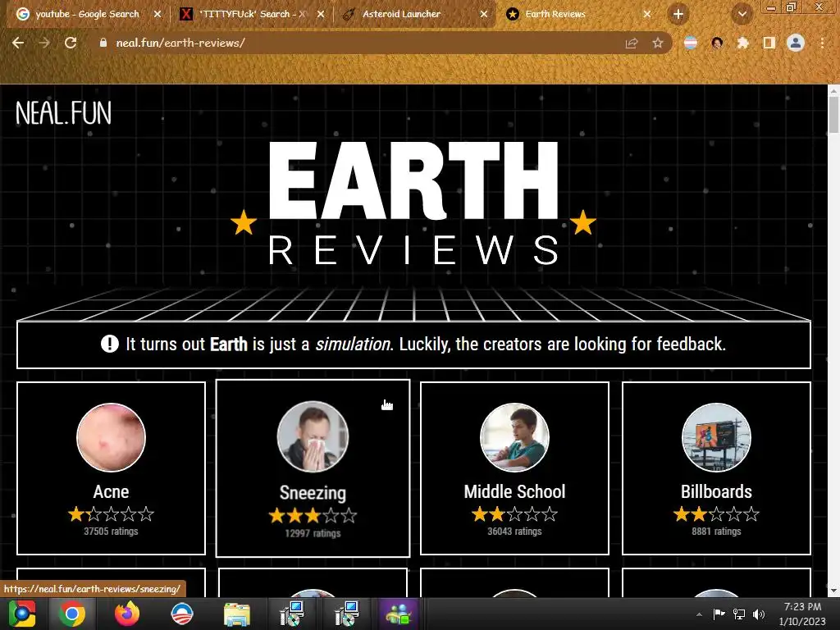Share this page using the share icon
840x630 pixels.
click(632, 43)
